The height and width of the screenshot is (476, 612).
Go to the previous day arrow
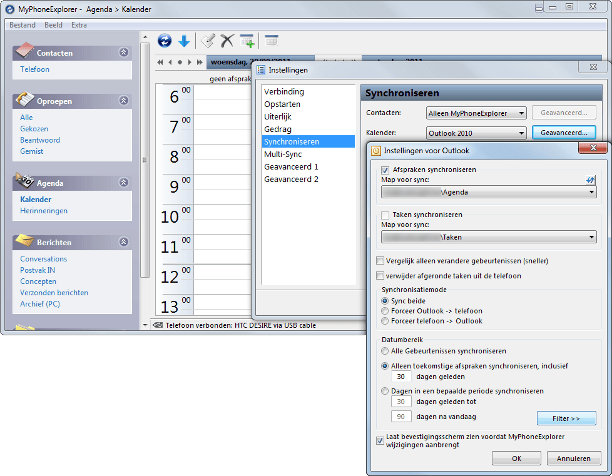click(170, 62)
